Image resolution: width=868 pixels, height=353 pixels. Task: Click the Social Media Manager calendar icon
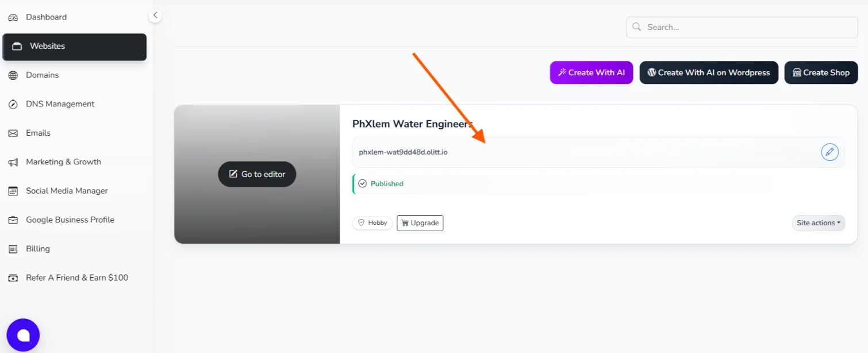[x=13, y=191]
